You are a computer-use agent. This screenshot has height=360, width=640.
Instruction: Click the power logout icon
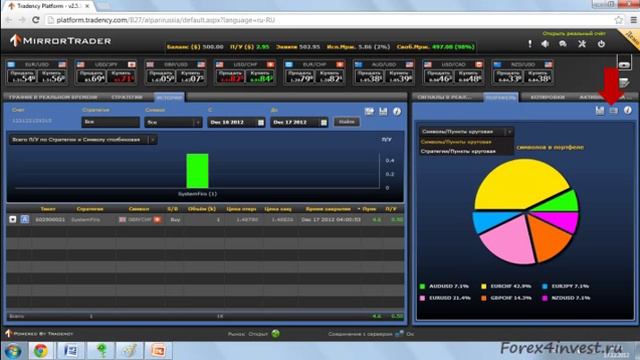(x=601, y=44)
